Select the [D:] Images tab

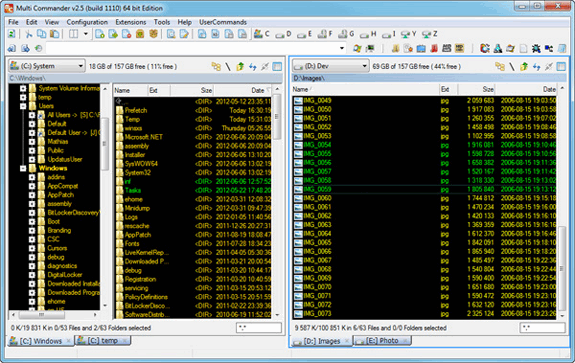click(322, 341)
